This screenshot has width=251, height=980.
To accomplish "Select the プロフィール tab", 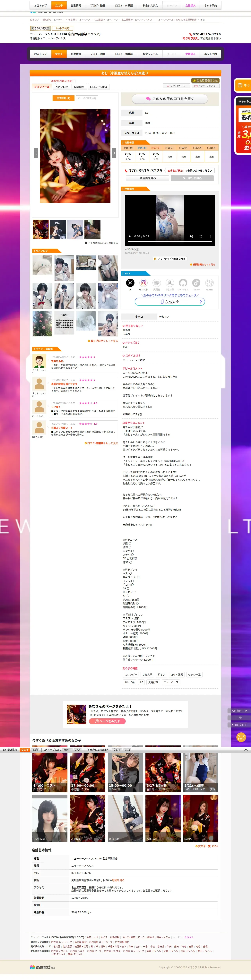I will [x=42, y=87].
